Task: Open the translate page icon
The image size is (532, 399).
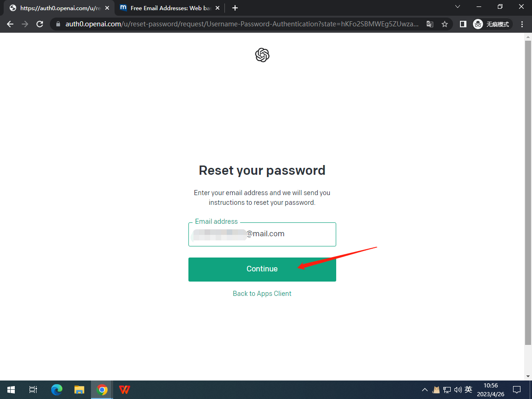Action: pyautogui.click(x=430, y=24)
